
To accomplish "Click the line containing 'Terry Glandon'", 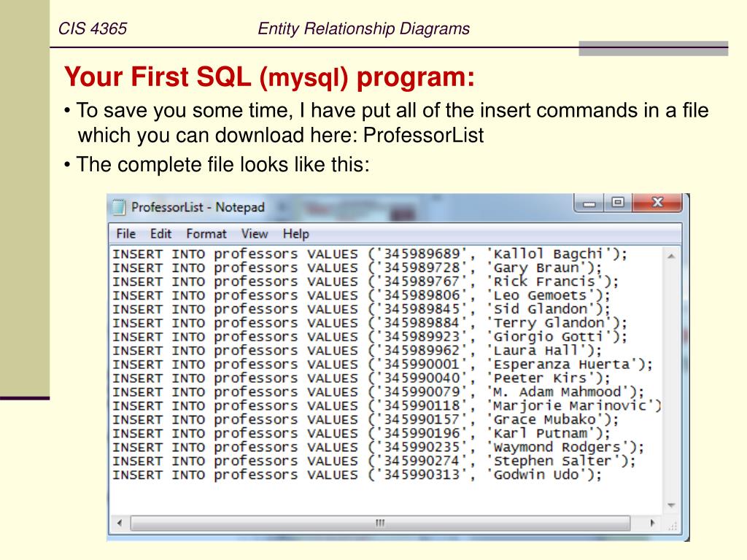I will pos(370,323).
